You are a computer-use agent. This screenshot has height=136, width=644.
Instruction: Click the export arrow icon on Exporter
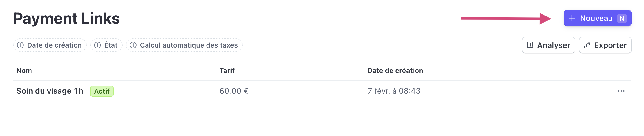587,45
